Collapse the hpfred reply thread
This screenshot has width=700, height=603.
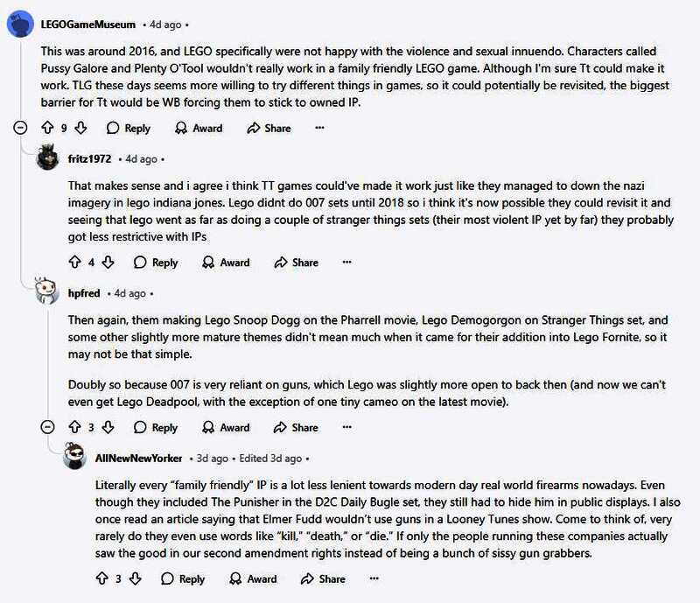tap(49, 427)
